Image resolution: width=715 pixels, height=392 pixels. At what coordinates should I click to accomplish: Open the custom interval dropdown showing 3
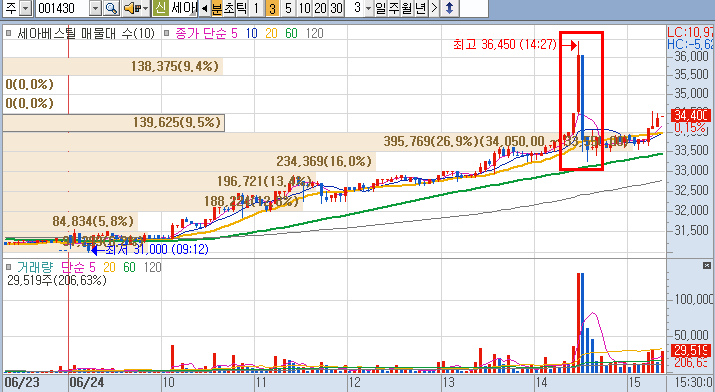pyautogui.click(x=368, y=8)
